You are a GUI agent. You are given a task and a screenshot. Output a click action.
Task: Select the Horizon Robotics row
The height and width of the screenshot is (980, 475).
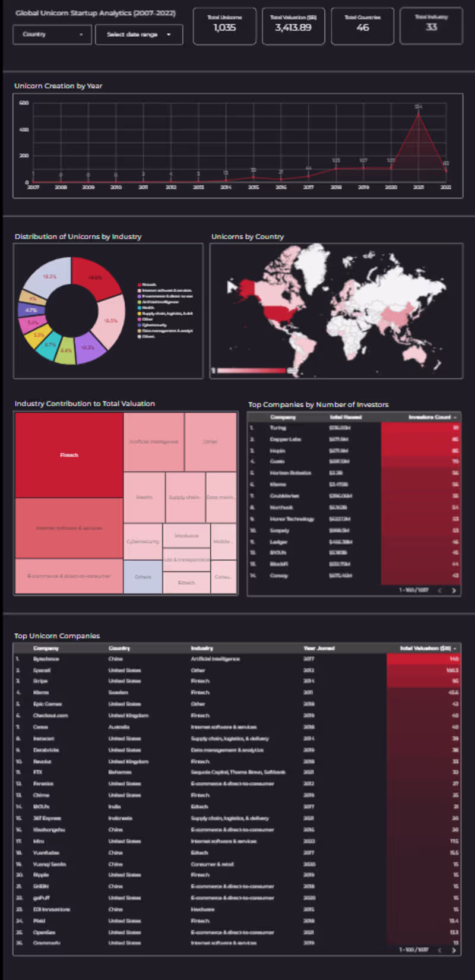click(354, 473)
